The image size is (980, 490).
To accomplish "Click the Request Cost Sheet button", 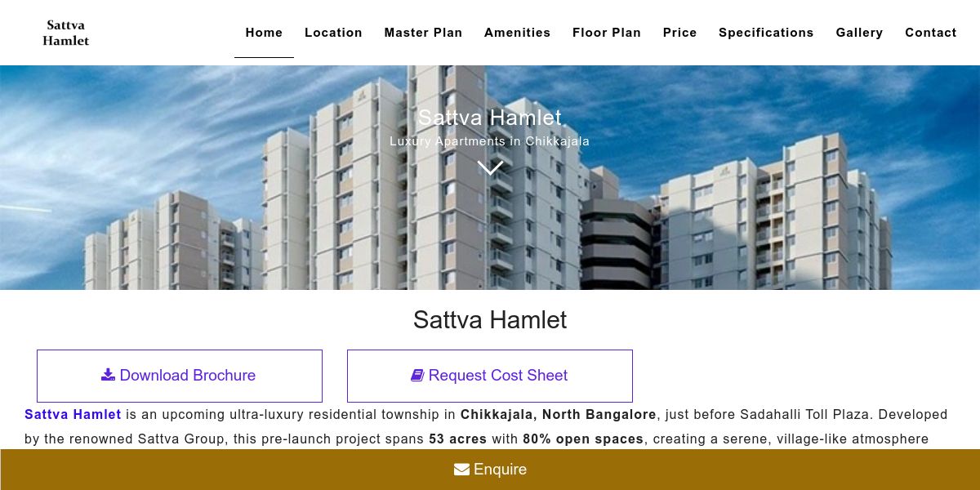I will point(490,376).
